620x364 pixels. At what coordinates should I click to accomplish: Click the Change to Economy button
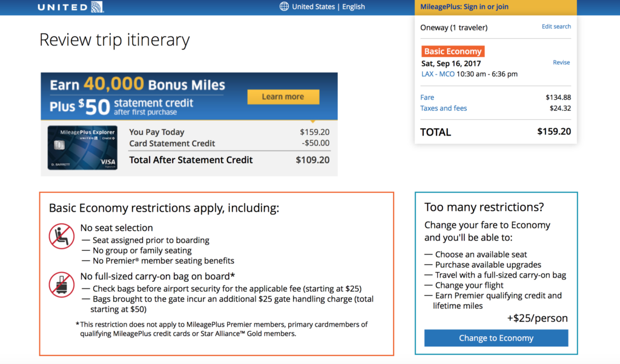pyautogui.click(x=495, y=338)
